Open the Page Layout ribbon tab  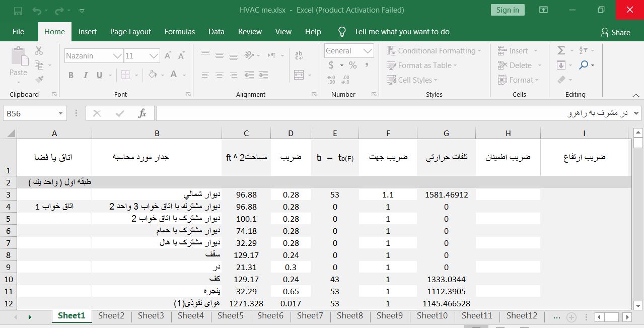tap(130, 31)
